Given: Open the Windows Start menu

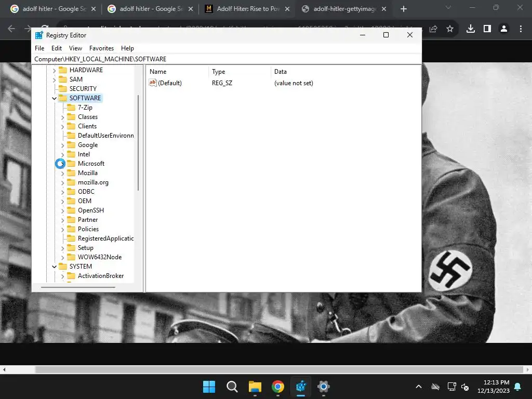Looking at the screenshot, I should [x=209, y=387].
